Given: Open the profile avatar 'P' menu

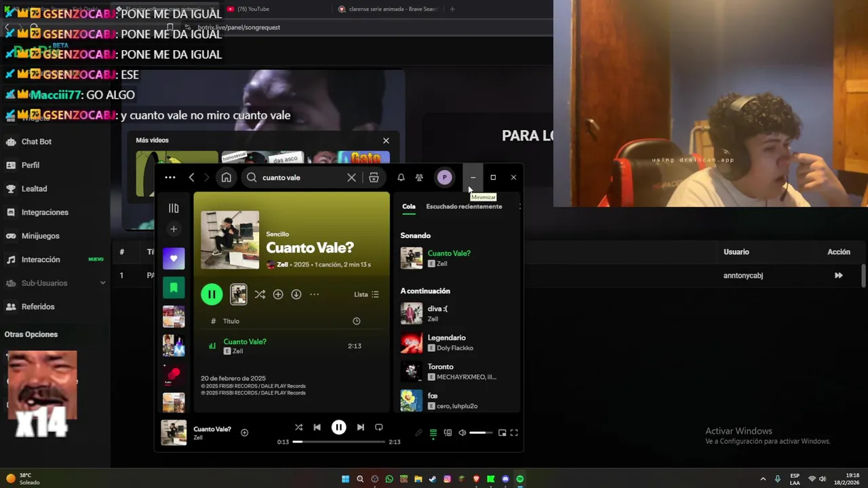Looking at the screenshot, I should [444, 178].
